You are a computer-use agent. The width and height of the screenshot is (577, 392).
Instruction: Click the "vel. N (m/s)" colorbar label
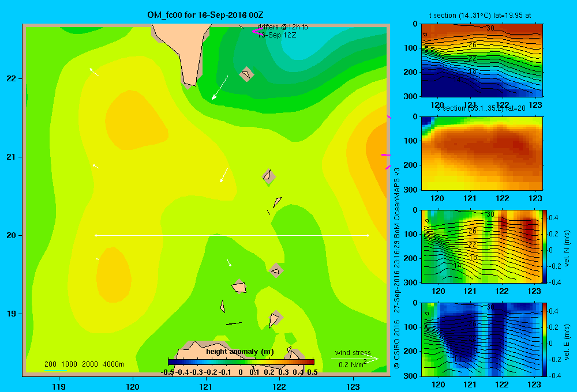(x=567, y=248)
